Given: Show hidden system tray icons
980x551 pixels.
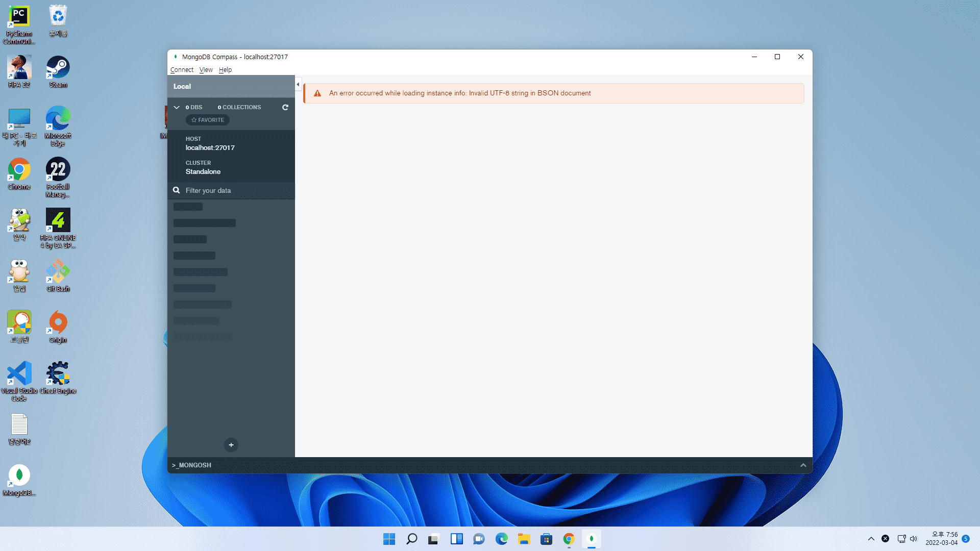Looking at the screenshot, I should [x=871, y=539].
